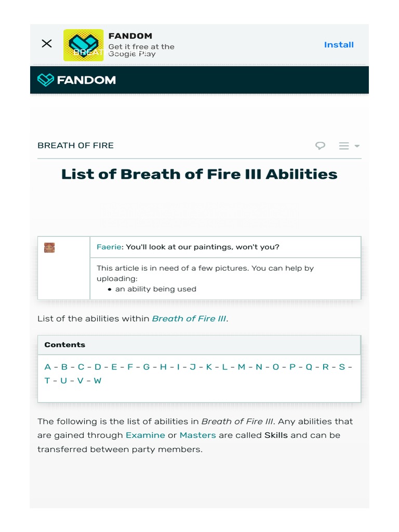Follow the Breath of Fire III link
Viewport: 399px width, 532px height.
(x=189, y=318)
